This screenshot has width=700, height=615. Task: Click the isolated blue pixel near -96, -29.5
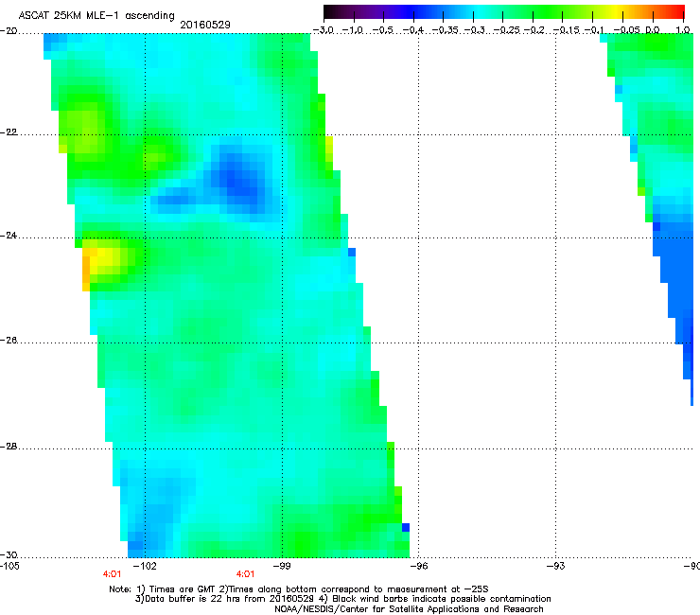pos(406,527)
